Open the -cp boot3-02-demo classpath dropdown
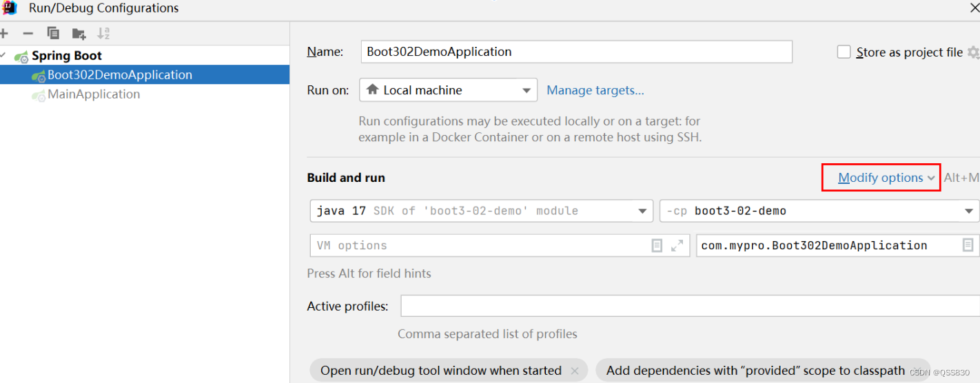 pyautogui.click(x=819, y=211)
